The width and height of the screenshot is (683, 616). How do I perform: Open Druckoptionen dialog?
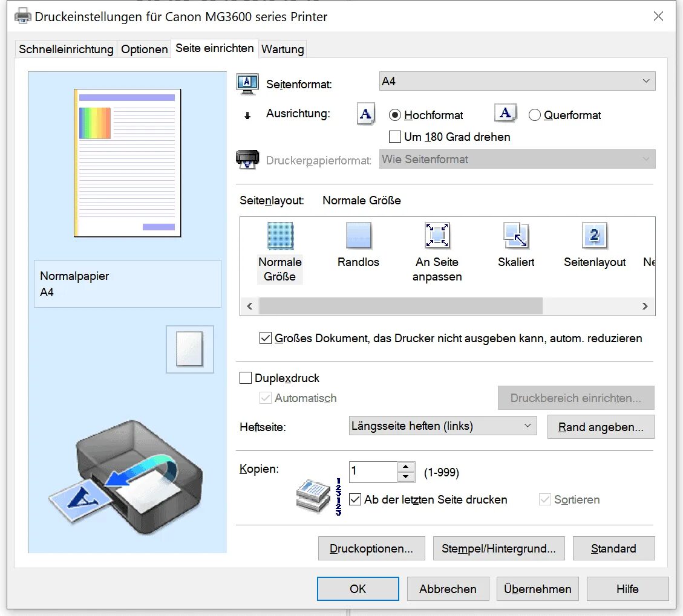pyautogui.click(x=371, y=548)
